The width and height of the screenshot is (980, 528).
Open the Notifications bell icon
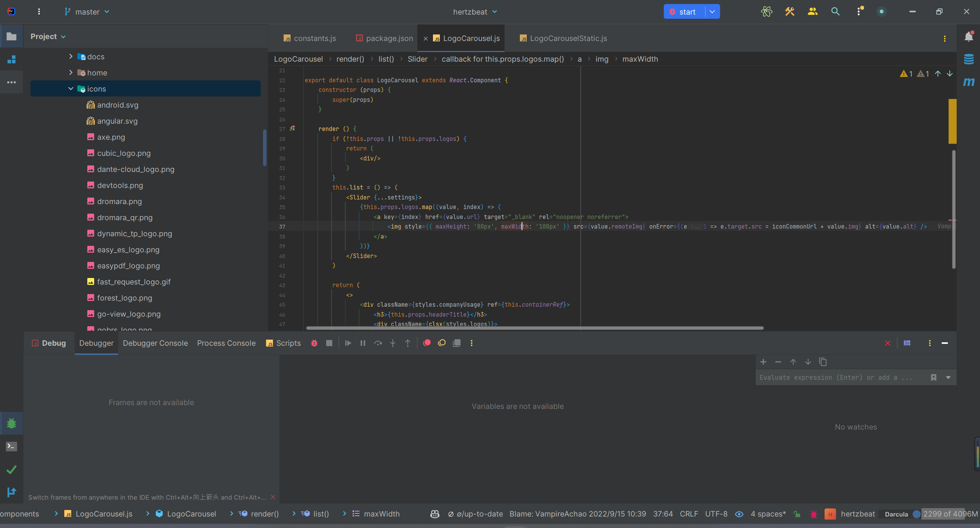[x=969, y=37]
